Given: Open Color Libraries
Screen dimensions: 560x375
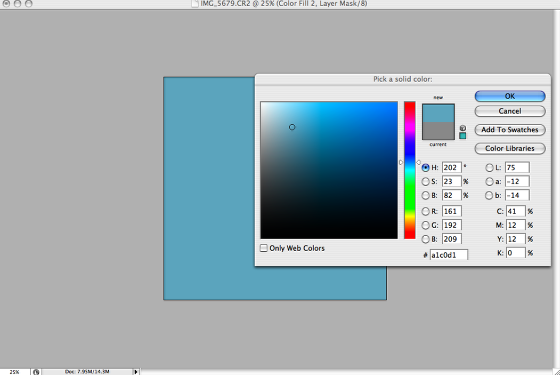Looking at the screenshot, I should point(510,148).
